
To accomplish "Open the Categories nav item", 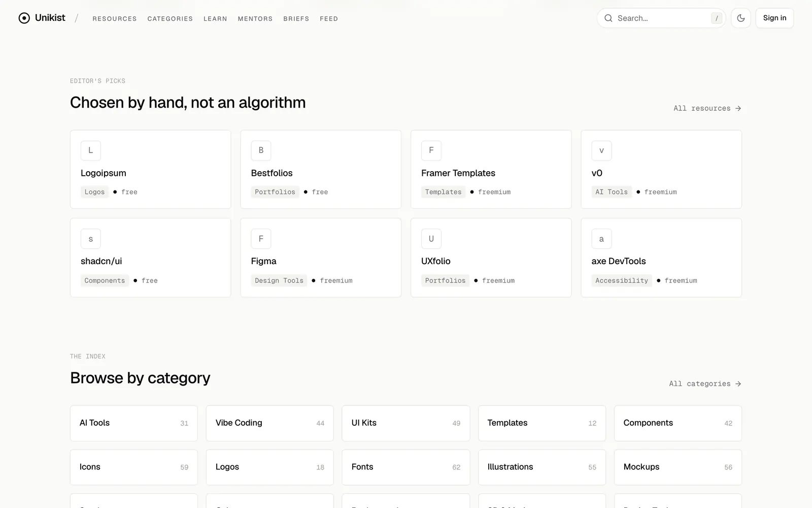I will coord(170,19).
